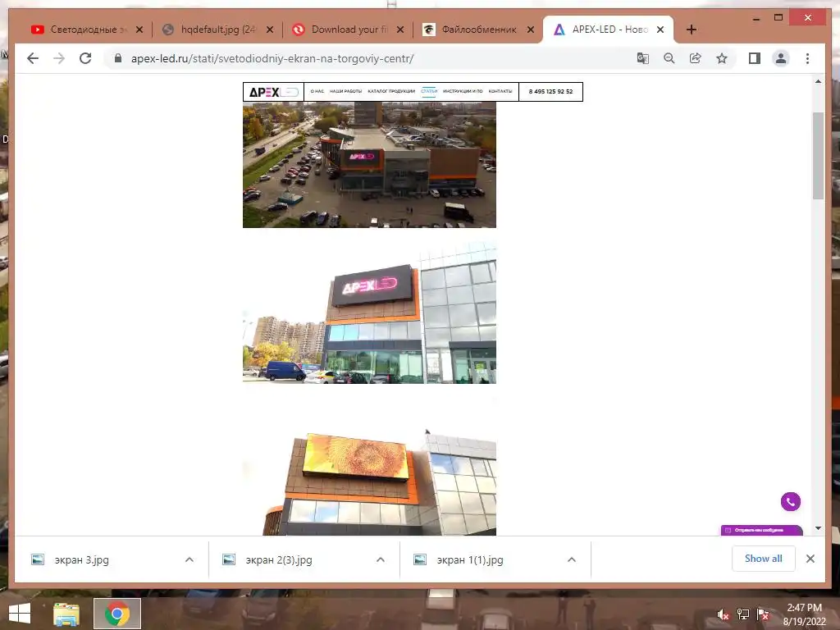Open the aerial shopping center photo

click(369, 165)
